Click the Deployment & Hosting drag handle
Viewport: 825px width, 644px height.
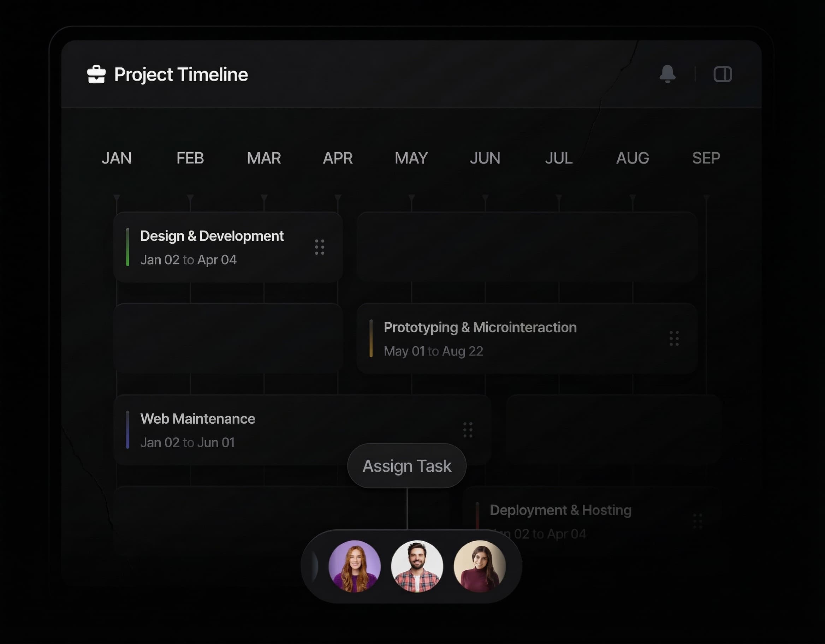point(697,521)
